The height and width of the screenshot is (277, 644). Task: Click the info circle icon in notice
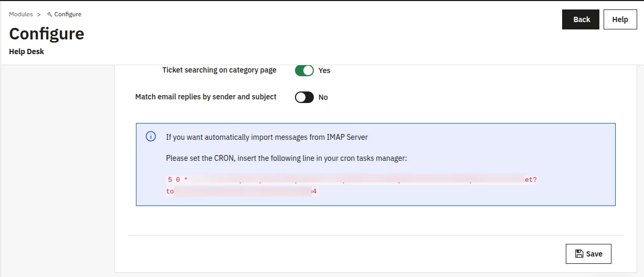[151, 137]
